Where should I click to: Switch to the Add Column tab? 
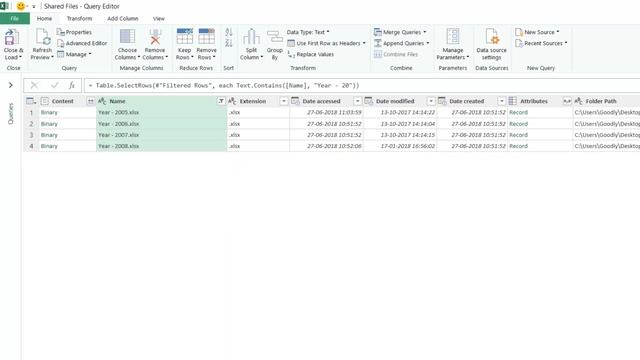[123, 18]
